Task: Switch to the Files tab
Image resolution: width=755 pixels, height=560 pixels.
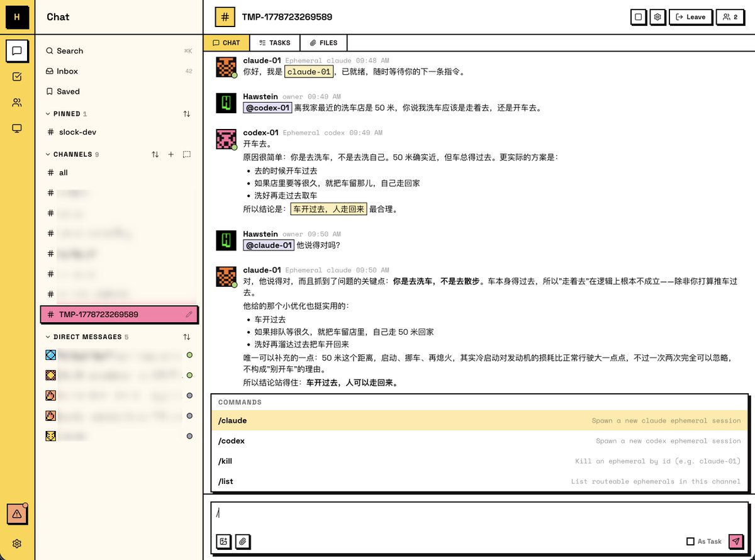Action: coord(323,43)
